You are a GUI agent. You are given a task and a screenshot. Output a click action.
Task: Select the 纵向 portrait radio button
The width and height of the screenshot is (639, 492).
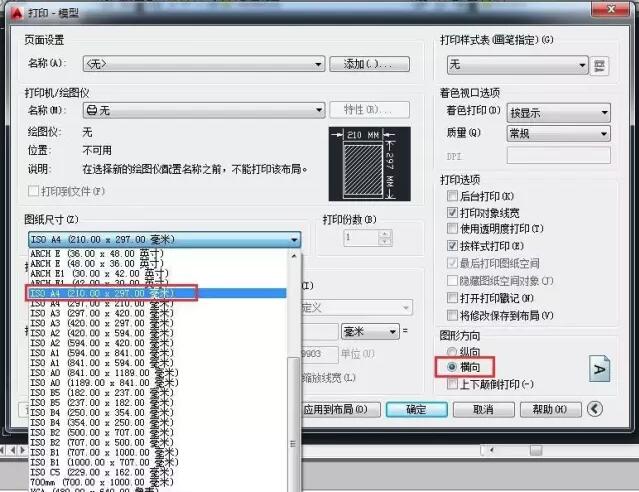tap(452, 351)
